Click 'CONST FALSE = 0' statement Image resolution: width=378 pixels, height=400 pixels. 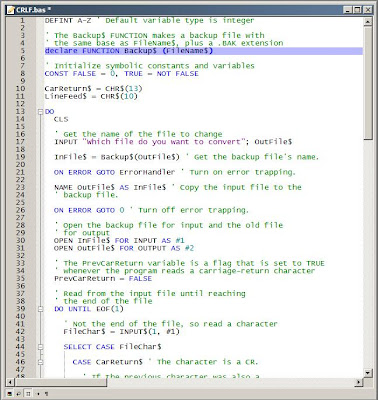(x=81, y=74)
